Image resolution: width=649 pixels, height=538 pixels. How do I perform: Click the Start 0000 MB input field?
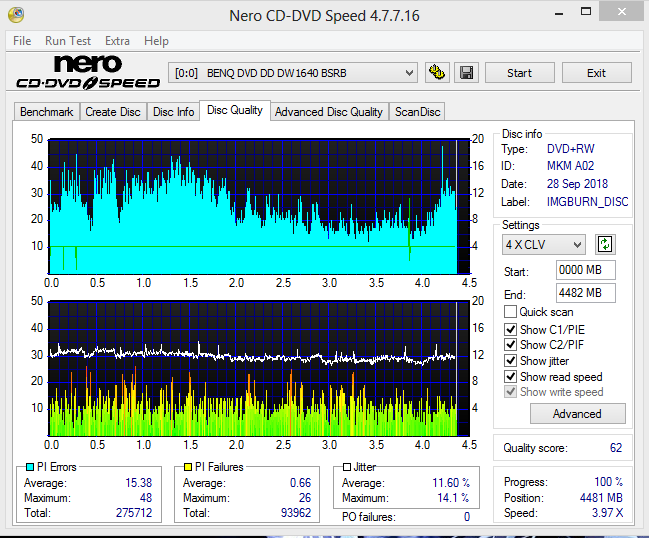tap(585, 270)
